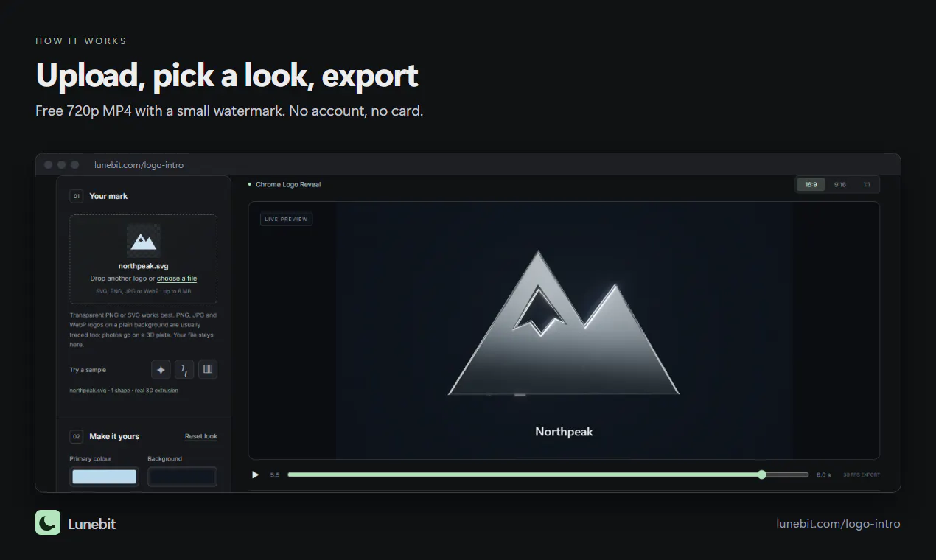The width and height of the screenshot is (936, 560).
Task: Click the lunebit.com/logo-intro footer link
Action: (839, 524)
